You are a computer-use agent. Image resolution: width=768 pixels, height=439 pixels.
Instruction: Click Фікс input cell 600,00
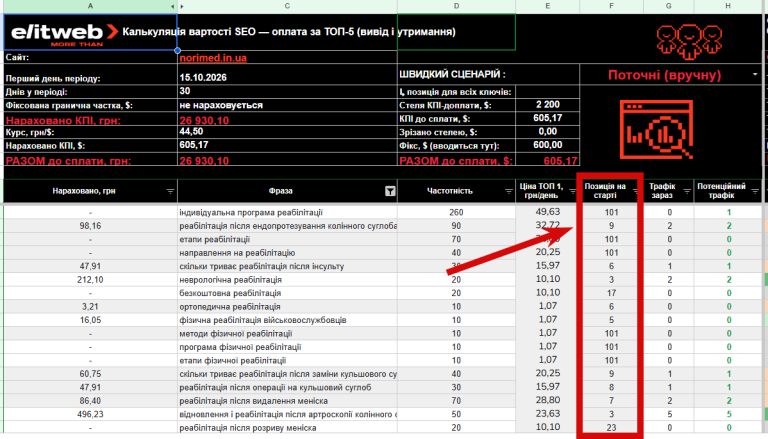[548, 145]
